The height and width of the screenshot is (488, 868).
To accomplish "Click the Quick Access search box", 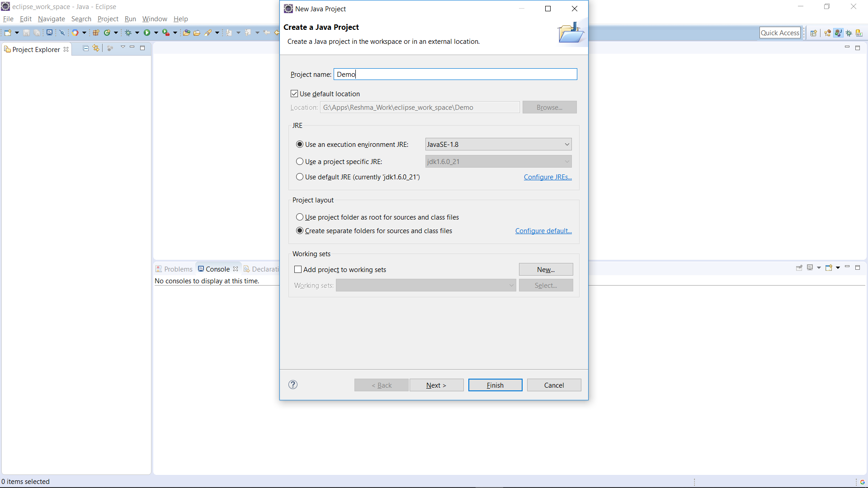I will pyautogui.click(x=780, y=33).
